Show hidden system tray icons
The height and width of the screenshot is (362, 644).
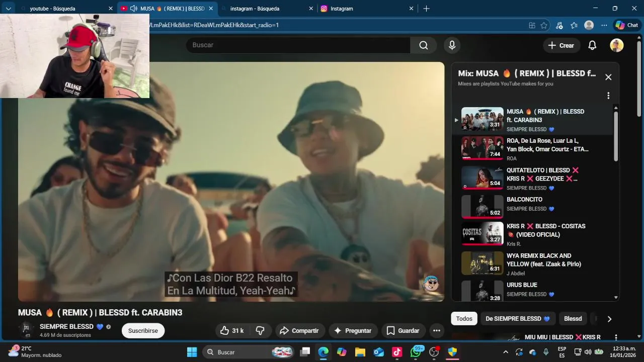coord(506,352)
